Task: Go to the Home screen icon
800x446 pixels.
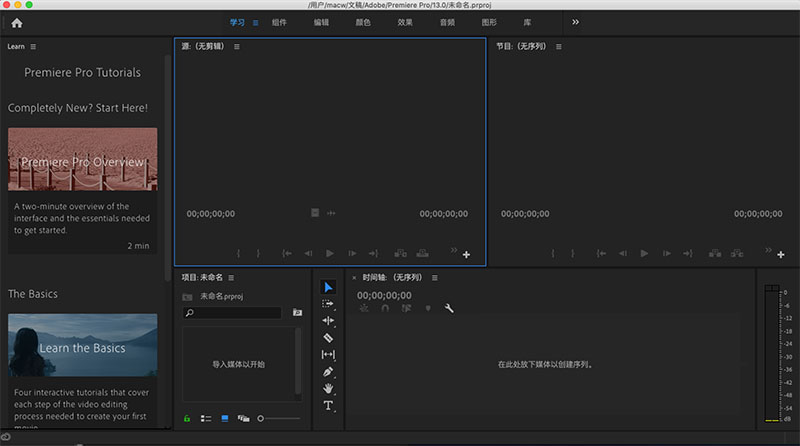Action: point(17,23)
